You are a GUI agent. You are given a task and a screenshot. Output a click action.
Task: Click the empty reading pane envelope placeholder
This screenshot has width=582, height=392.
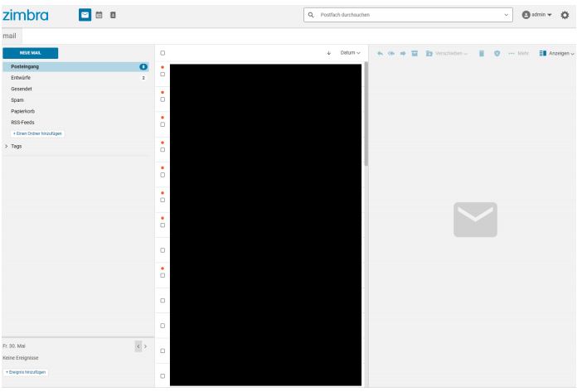click(x=475, y=220)
